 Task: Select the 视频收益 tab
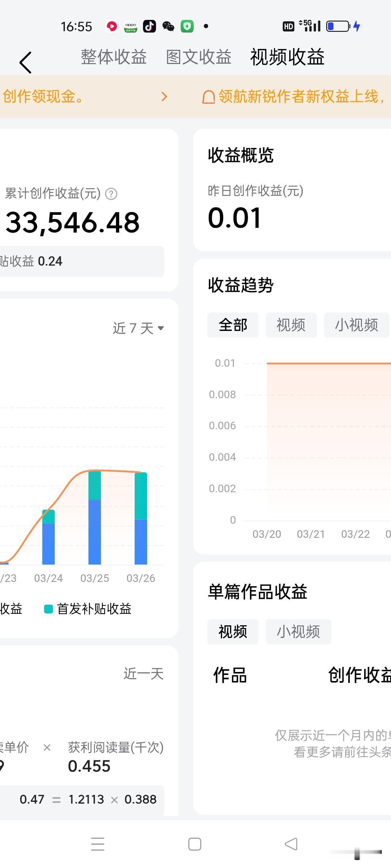coord(287,57)
